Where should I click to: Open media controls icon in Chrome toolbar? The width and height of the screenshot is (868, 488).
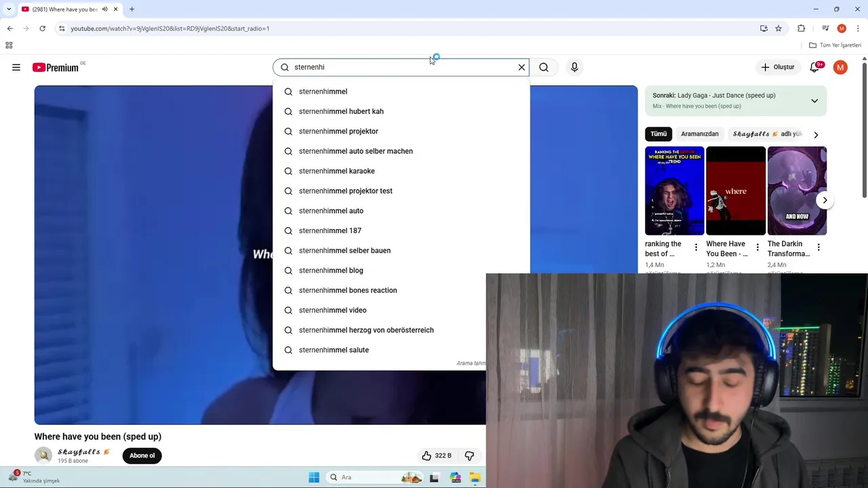click(x=825, y=28)
